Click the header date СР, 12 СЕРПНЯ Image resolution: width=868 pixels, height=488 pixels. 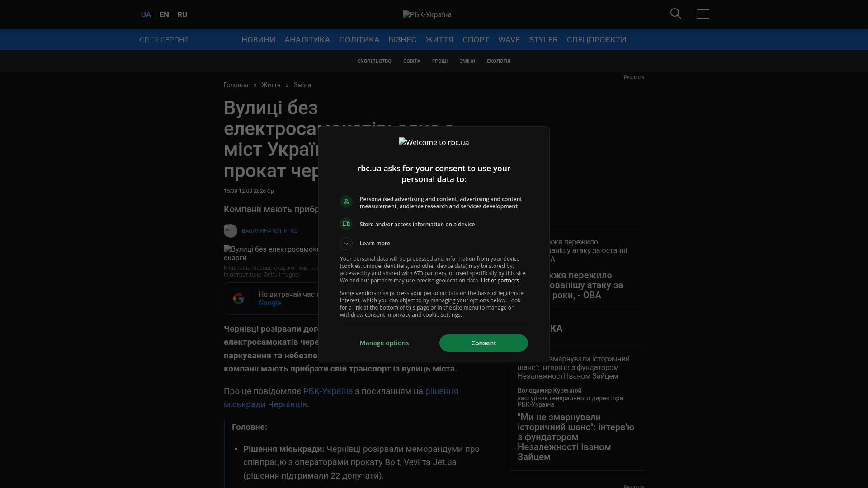164,40
